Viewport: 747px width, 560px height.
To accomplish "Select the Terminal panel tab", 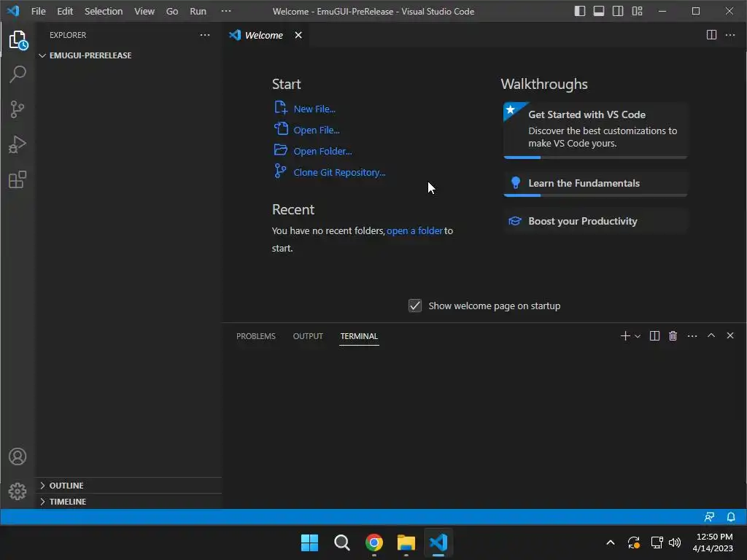I will coord(359,336).
